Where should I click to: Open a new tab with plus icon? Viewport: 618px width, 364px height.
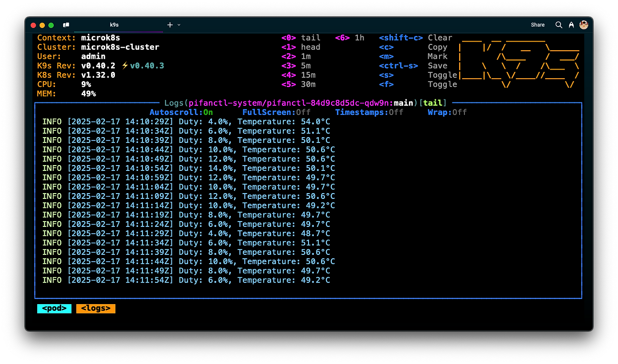[x=170, y=25]
